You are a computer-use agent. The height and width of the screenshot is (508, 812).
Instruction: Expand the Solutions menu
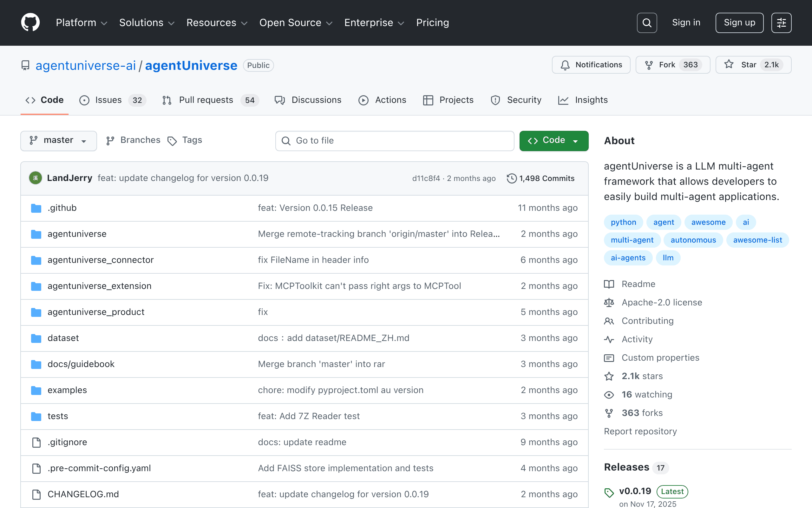147,23
